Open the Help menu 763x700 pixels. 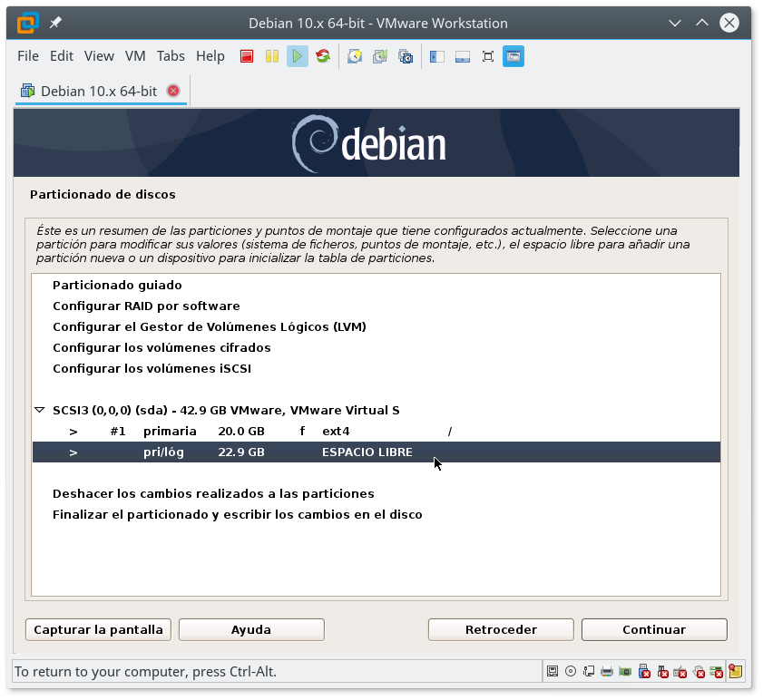(210, 56)
